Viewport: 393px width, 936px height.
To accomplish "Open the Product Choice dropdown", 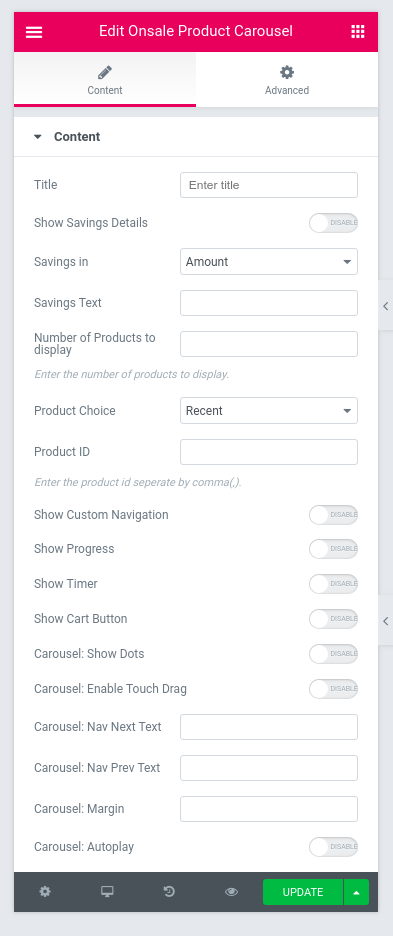I will 269,411.
